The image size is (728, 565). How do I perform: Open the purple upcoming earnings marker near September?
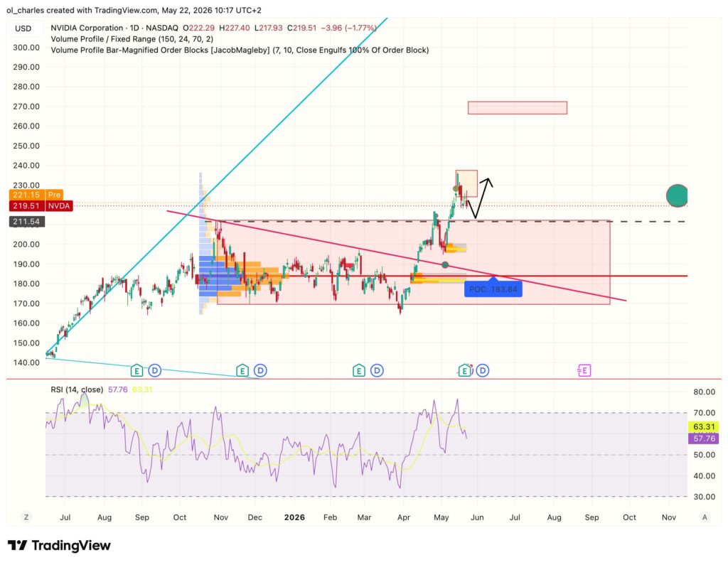click(x=584, y=370)
